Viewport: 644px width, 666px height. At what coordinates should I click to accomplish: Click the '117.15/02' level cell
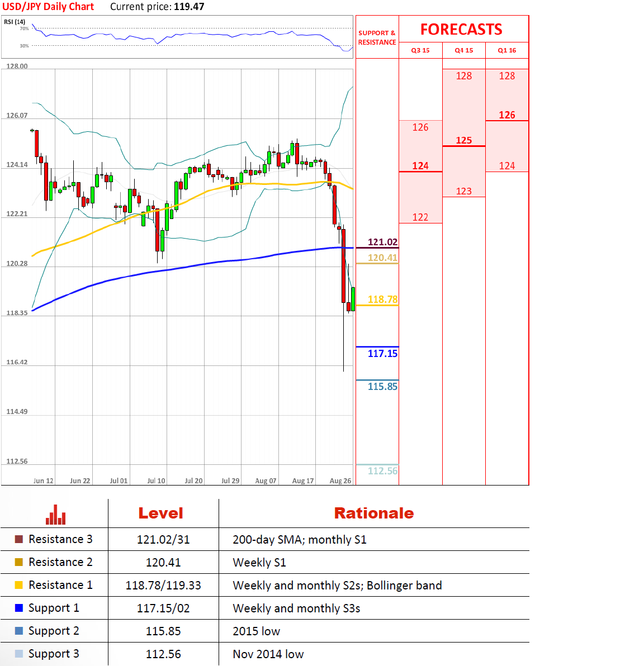point(163,608)
